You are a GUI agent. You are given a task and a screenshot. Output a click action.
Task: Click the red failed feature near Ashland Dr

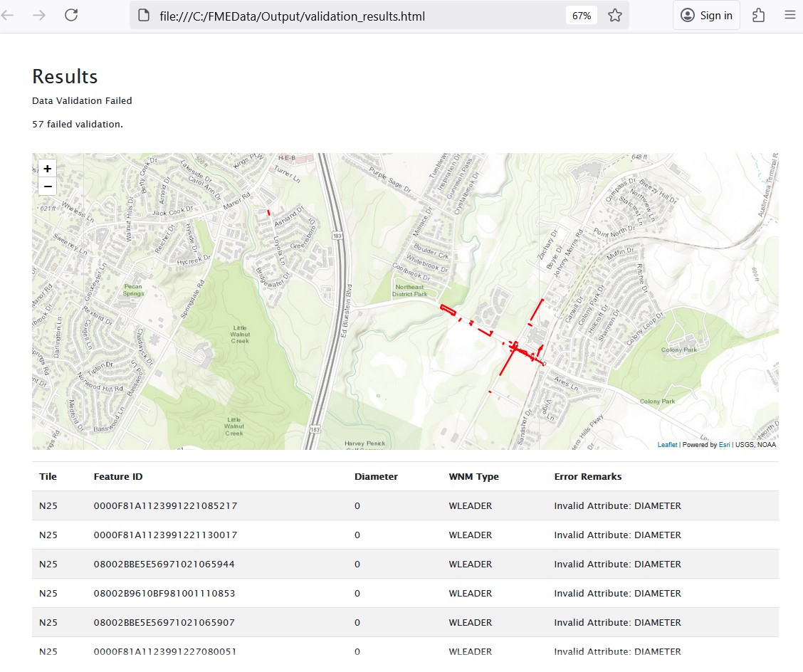[x=268, y=212]
